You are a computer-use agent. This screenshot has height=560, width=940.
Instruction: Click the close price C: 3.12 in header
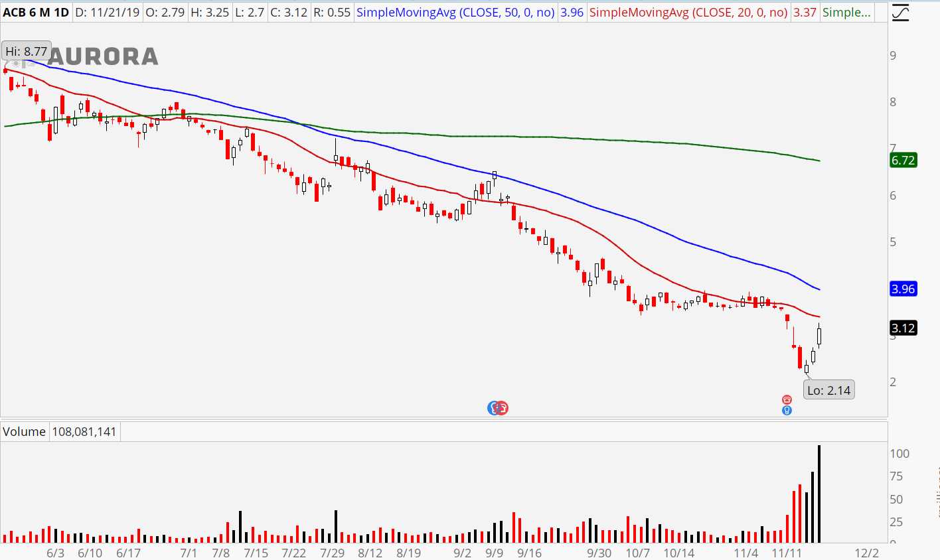289,13
